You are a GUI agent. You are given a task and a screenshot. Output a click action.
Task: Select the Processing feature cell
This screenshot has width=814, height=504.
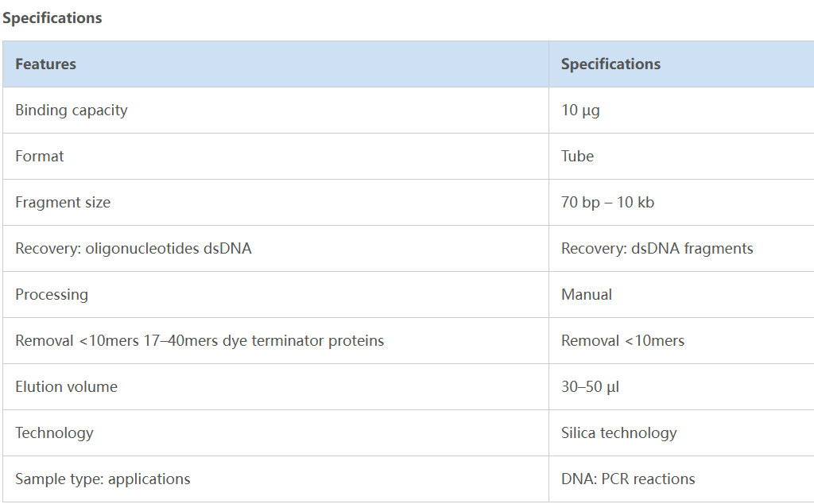pos(52,295)
